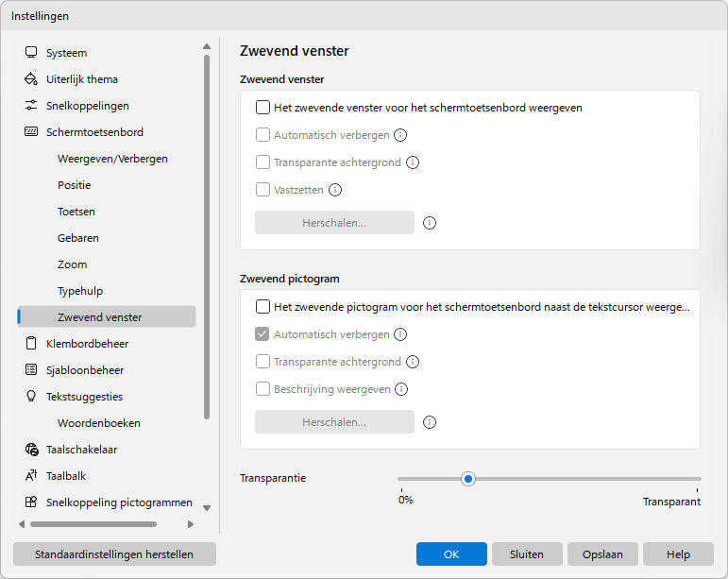Toggle Transparante achtergrond under Zwevend pictogram
This screenshot has height=579, width=728.
click(x=262, y=362)
